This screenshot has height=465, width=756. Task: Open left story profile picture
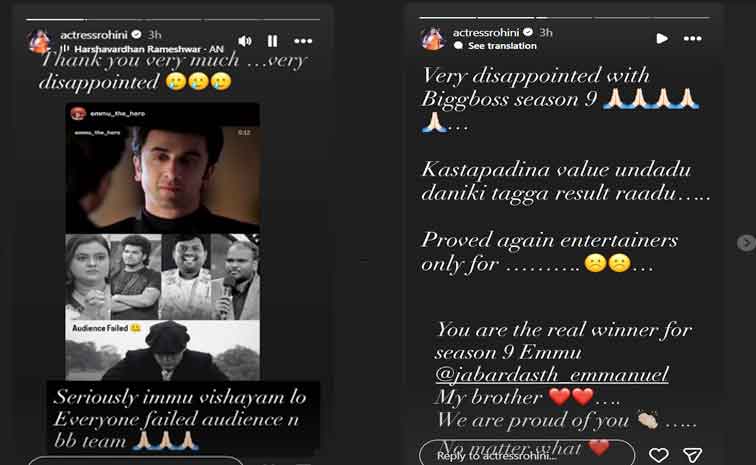(39, 41)
